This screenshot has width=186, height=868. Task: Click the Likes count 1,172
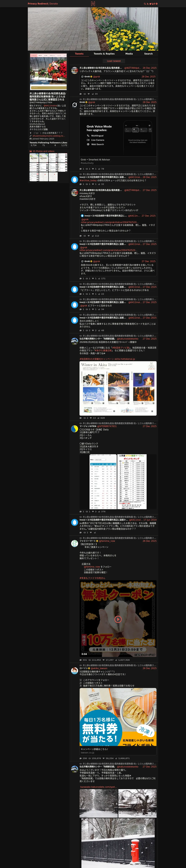coord(64,145)
